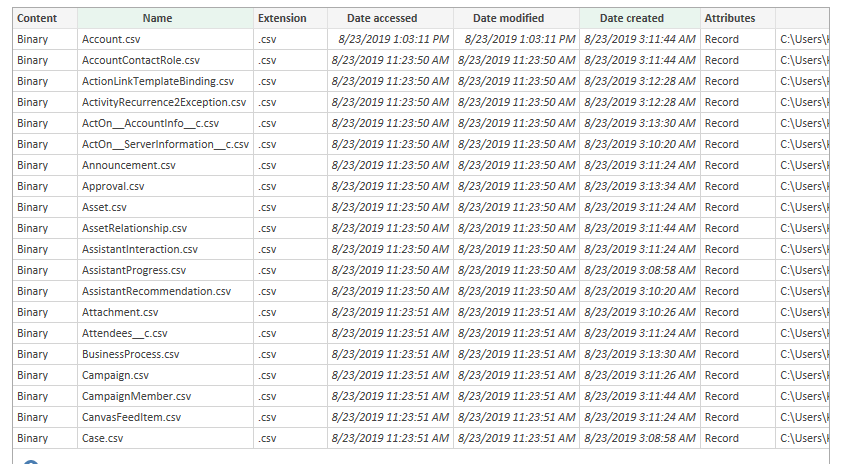Select the Account.csv name cell
Viewport: 848px width, 464px height.
pyautogui.click(x=111, y=39)
